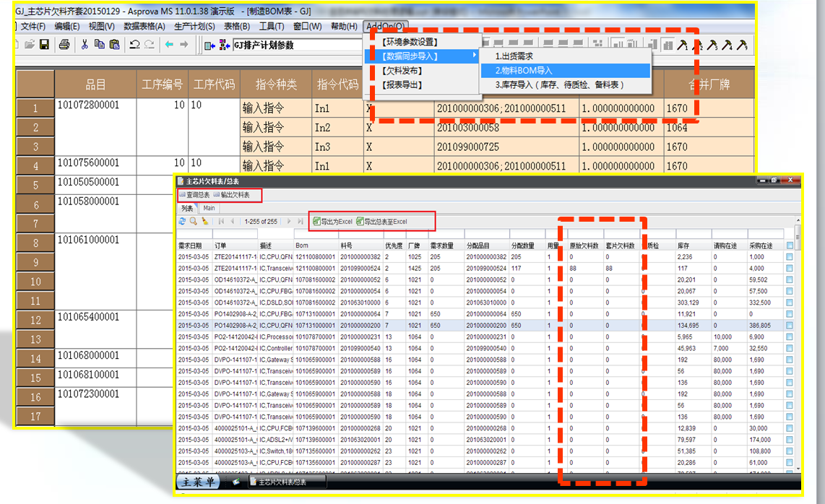Open the 工具(T) menu
Image resolution: width=825 pixels, height=504 pixels.
(272, 26)
